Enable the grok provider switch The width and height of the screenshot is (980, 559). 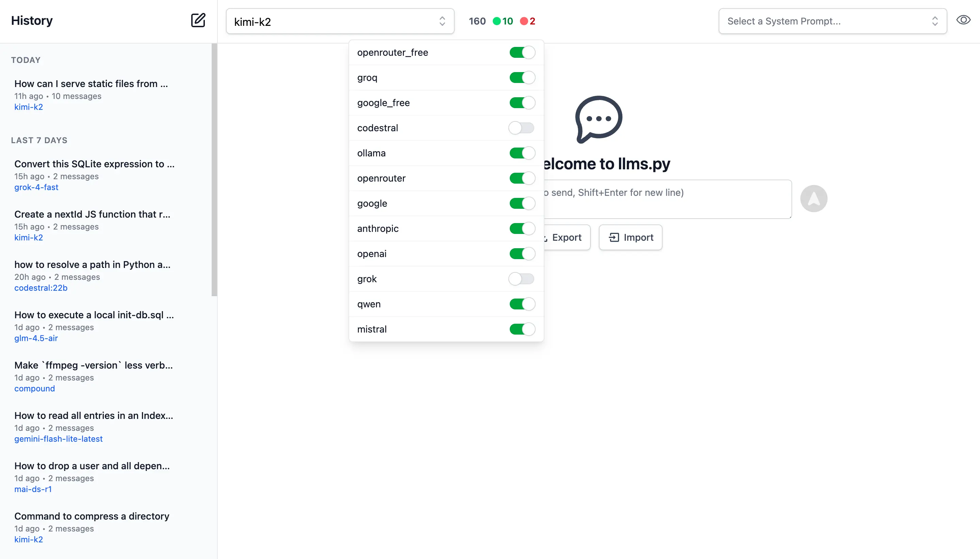[521, 279]
